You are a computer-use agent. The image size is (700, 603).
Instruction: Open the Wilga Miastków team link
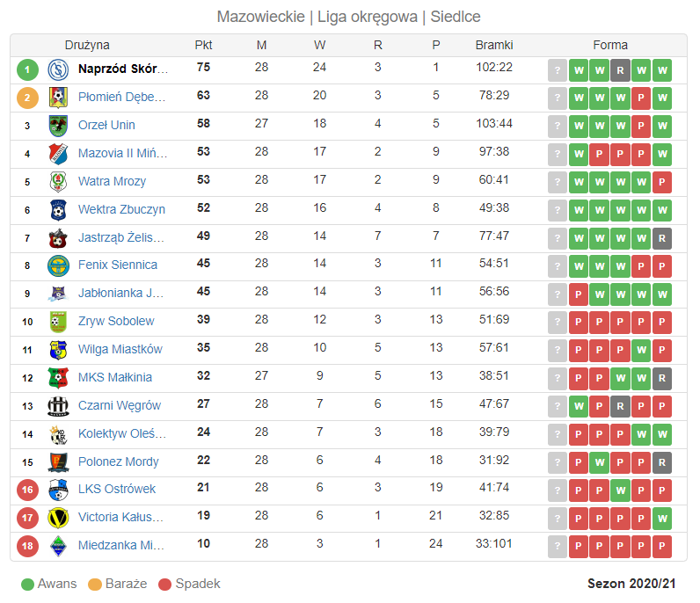(120, 349)
